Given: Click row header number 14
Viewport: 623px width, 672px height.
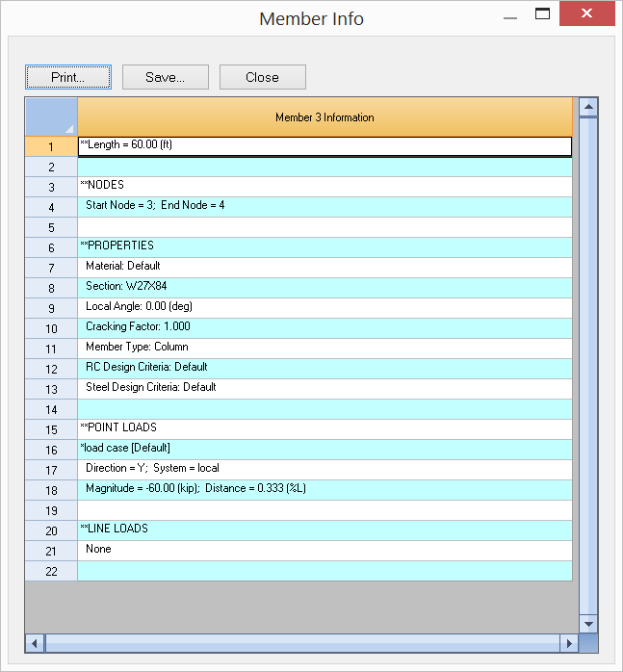Looking at the screenshot, I should pos(51,409).
